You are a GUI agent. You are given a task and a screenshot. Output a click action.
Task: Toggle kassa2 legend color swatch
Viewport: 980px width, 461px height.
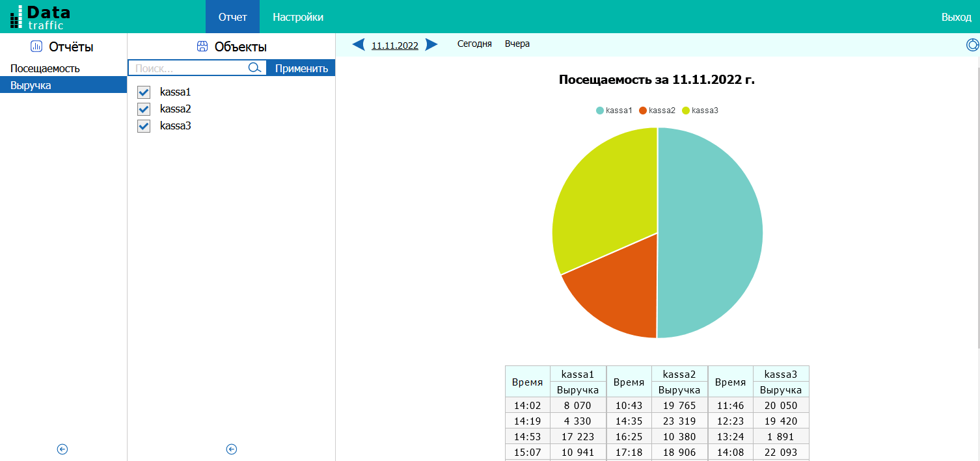(643, 111)
